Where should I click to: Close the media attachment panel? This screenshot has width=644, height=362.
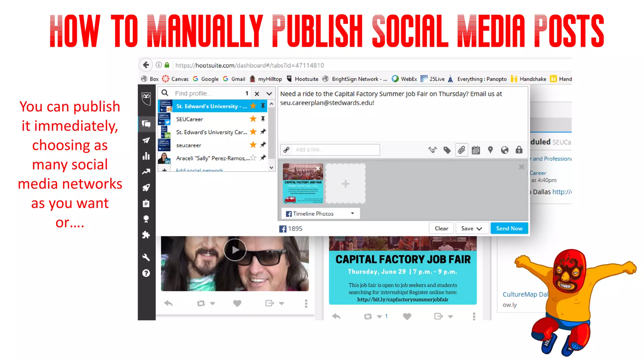pyautogui.click(x=521, y=167)
